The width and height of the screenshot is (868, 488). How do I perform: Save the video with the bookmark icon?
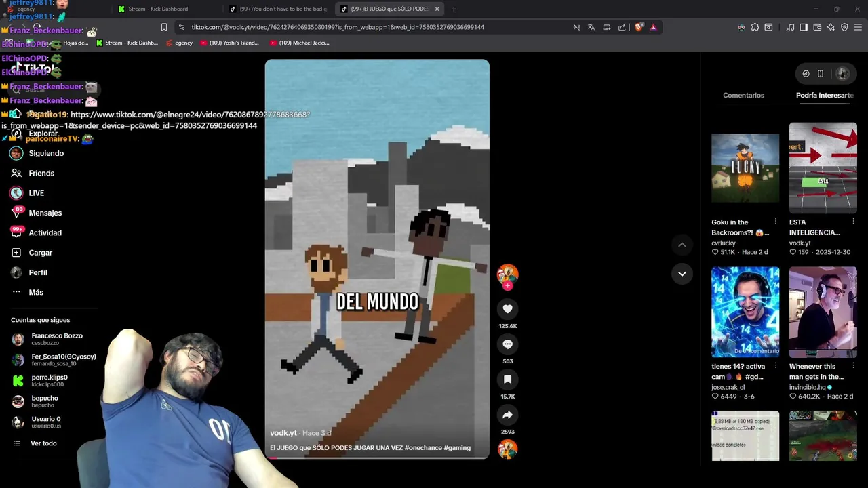(507, 380)
